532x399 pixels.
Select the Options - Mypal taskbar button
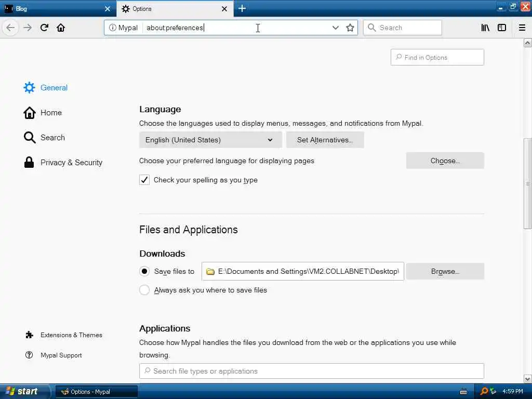[x=96, y=392]
